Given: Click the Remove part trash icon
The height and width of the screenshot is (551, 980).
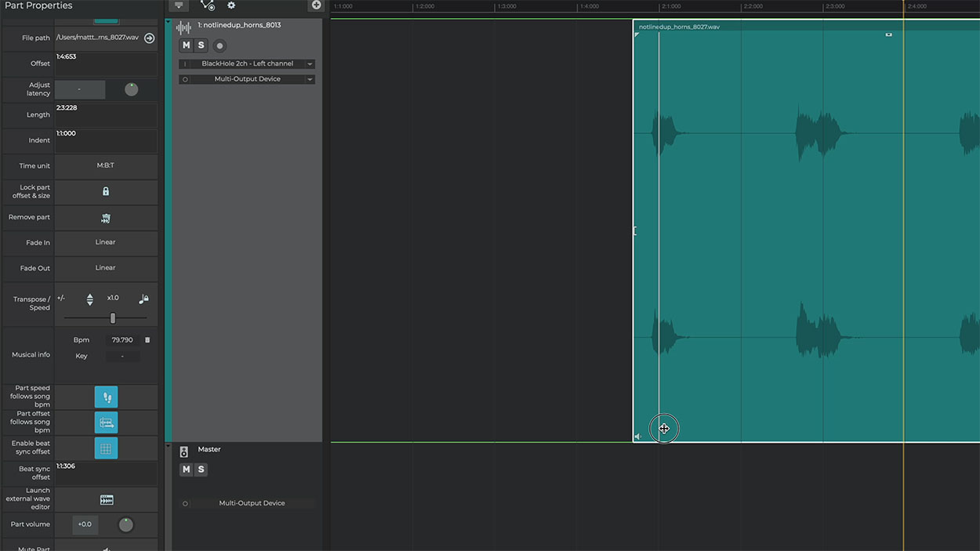Looking at the screenshot, I should [106, 218].
